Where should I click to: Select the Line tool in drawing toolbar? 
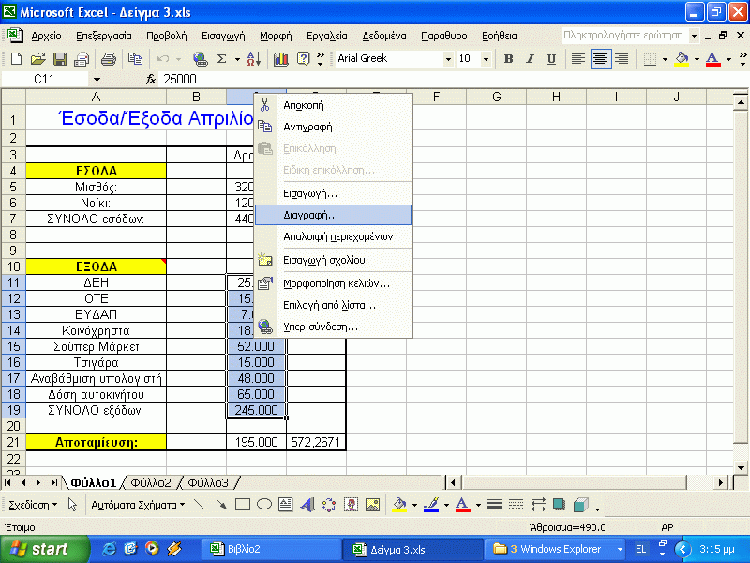pos(199,504)
